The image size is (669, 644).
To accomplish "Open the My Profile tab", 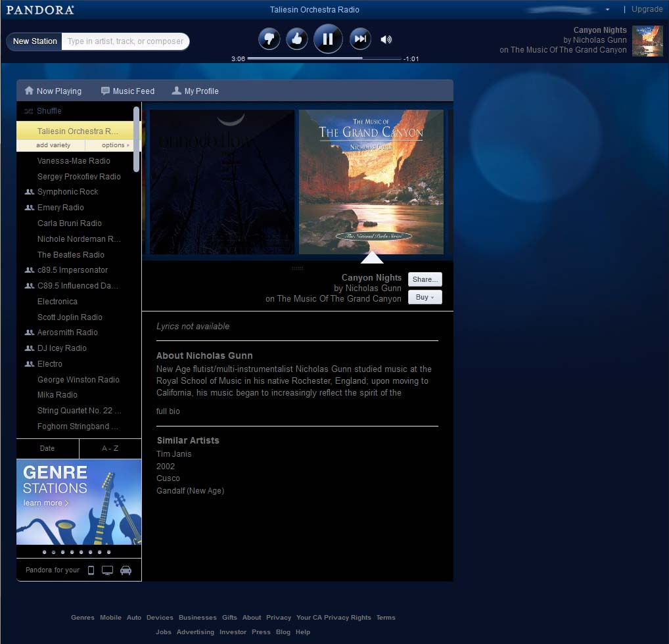I will (195, 91).
